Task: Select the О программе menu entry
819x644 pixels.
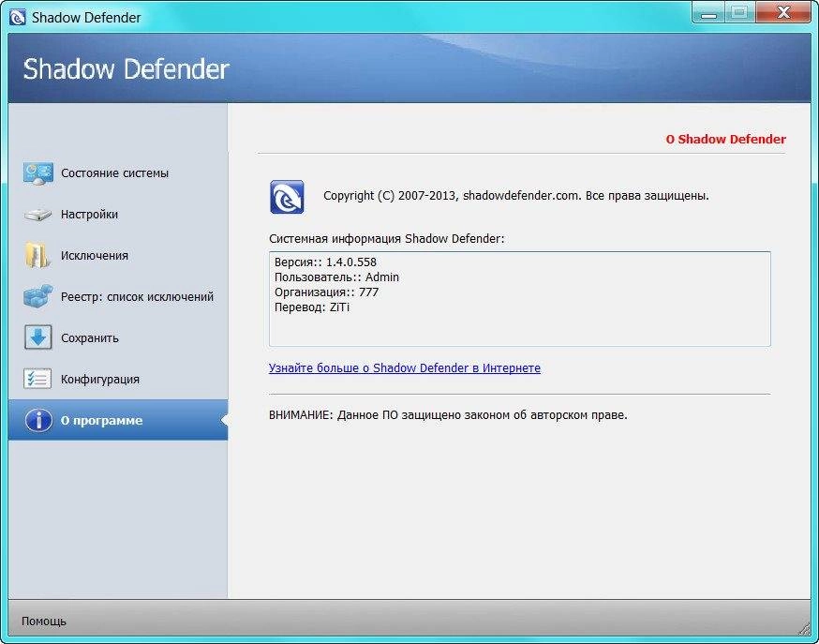Action: [x=118, y=420]
